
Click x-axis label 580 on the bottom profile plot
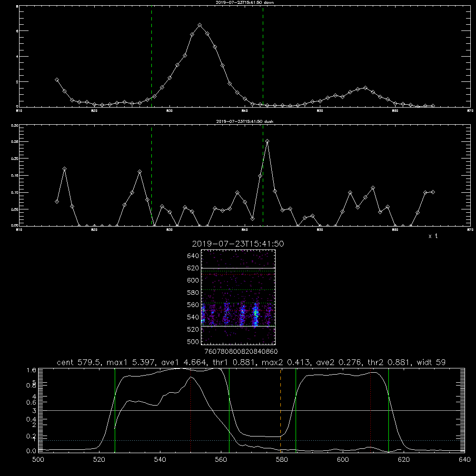pos(282,460)
